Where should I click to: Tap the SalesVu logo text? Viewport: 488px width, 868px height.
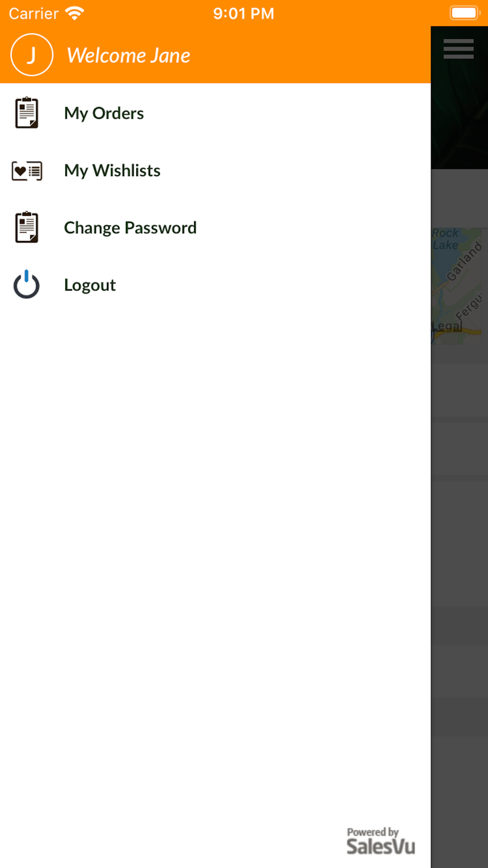[x=381, y=847]
